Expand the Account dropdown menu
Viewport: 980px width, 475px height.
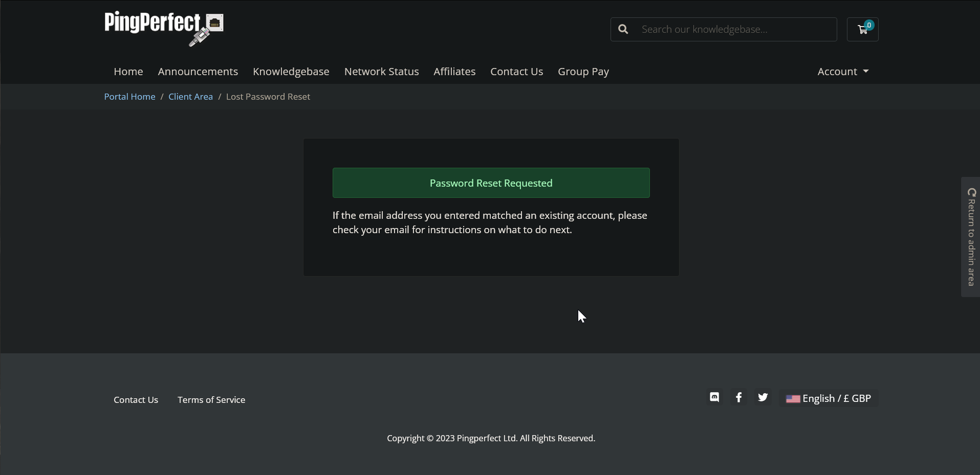(x=842, y=72)
